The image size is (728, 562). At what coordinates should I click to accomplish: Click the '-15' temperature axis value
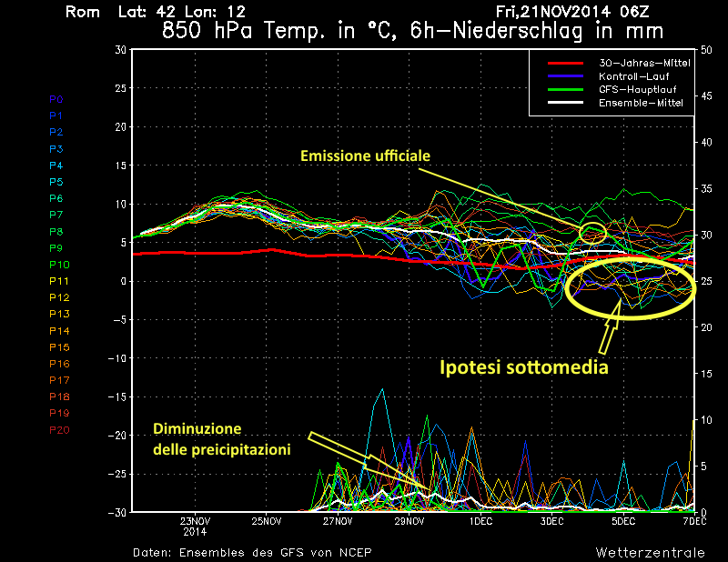tap(117, 397)
